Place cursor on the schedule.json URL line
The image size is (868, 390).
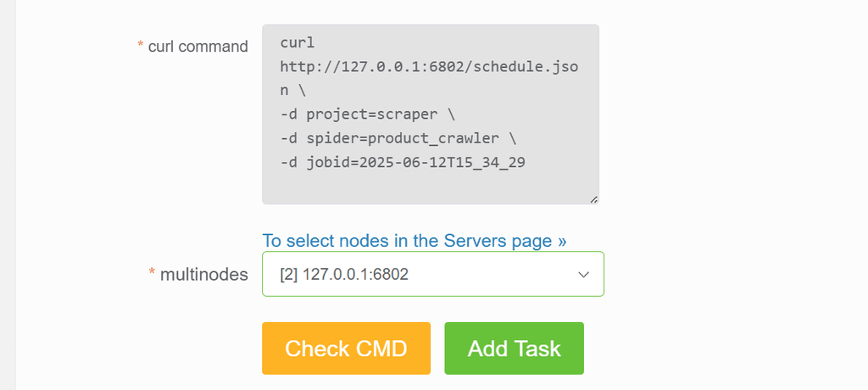(x=429, y=67)
